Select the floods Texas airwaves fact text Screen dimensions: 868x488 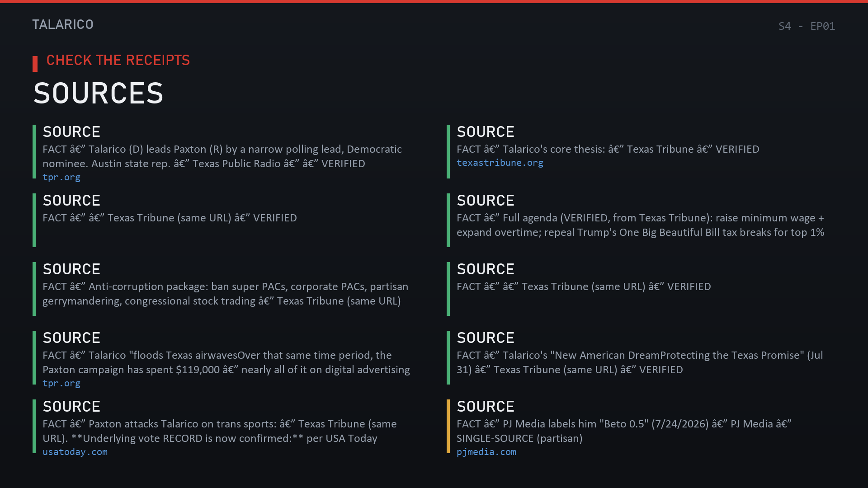226,362
